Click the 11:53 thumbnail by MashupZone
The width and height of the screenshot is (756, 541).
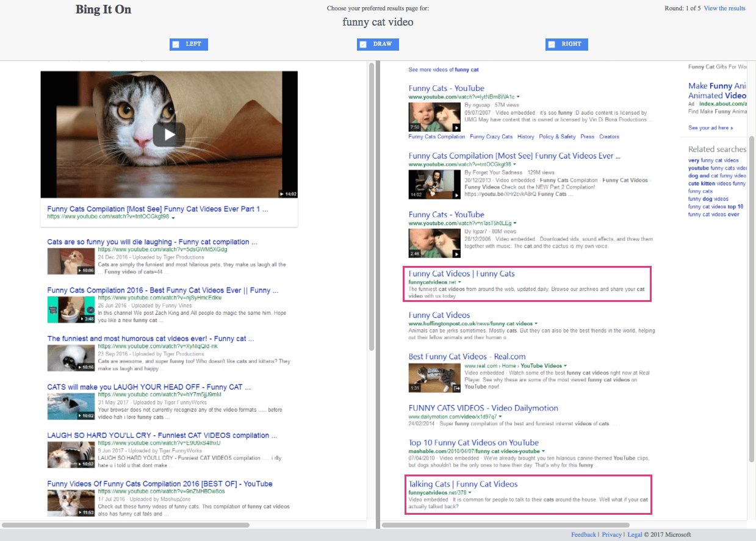pyautogui.click(x=71, y=503)
